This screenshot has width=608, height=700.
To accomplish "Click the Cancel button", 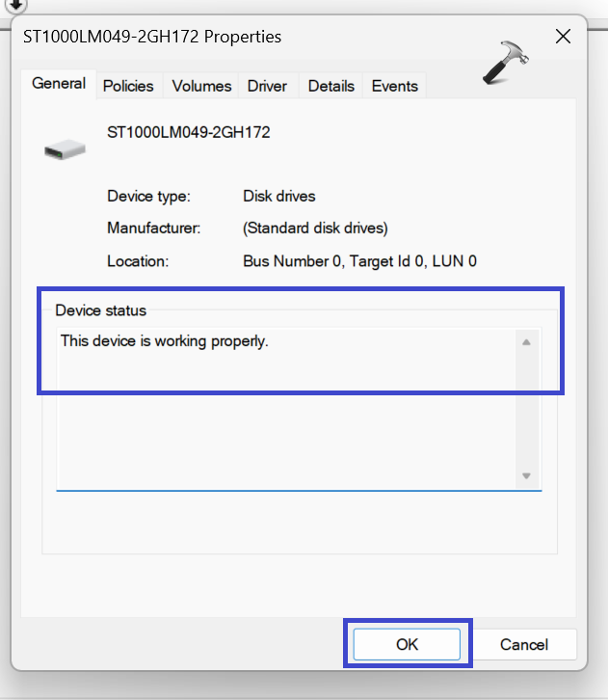I will pos(524,644).
